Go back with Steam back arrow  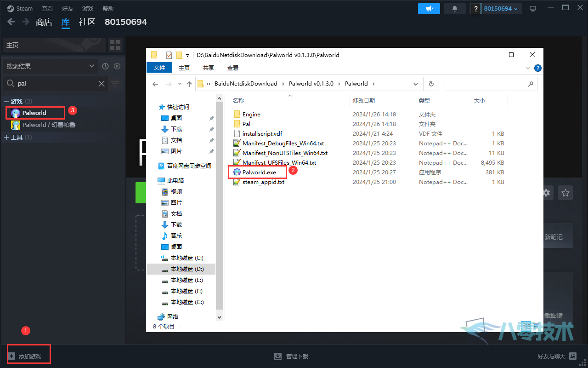tap(11, 22)
